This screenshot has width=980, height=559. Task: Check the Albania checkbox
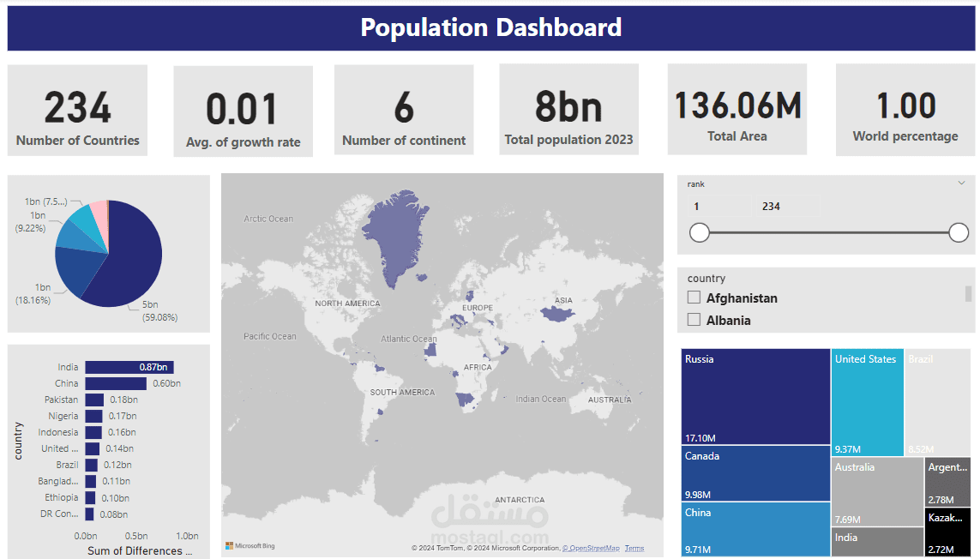click(x=693, y=319)
